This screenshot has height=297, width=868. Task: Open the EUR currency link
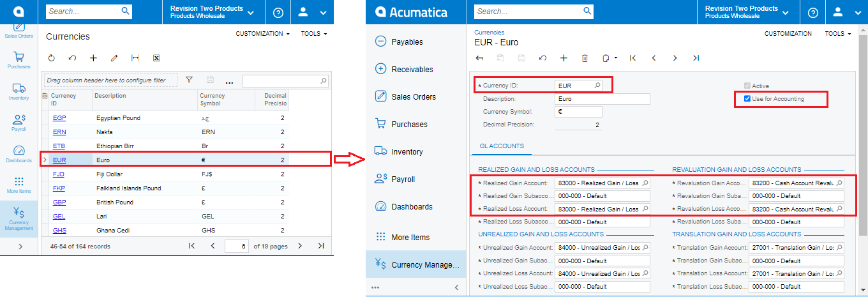pos(59,160)
